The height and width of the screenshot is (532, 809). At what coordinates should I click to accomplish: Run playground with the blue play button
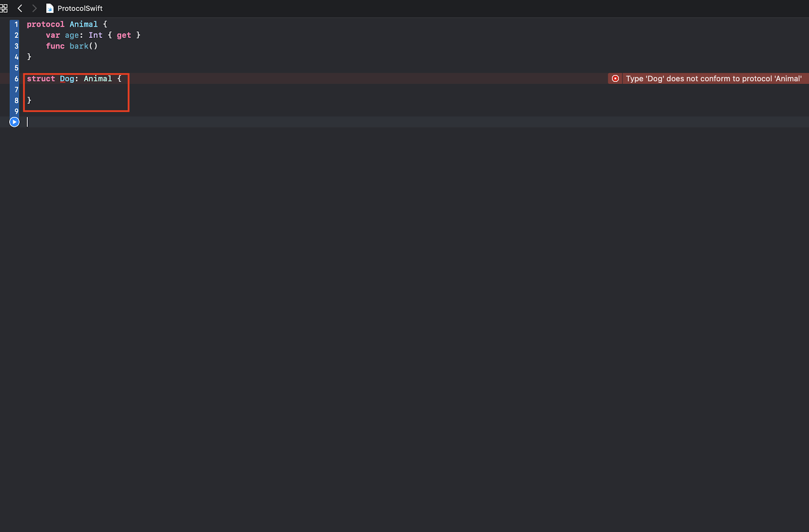pyautogui.click(x=14, y=122)
